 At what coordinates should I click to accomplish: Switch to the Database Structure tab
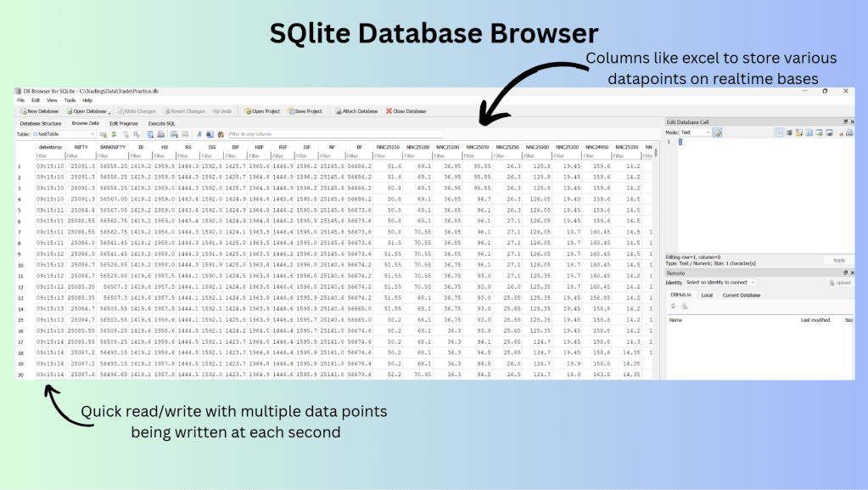pos(41,123)
